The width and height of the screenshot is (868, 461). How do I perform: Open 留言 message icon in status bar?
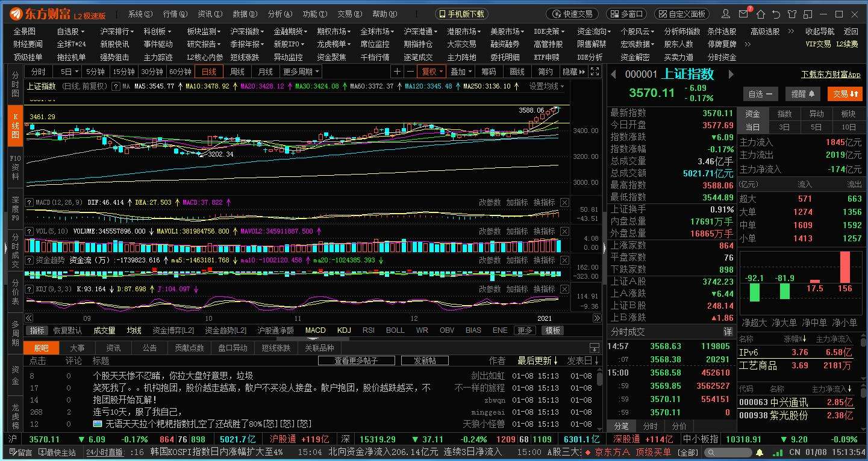21,453
